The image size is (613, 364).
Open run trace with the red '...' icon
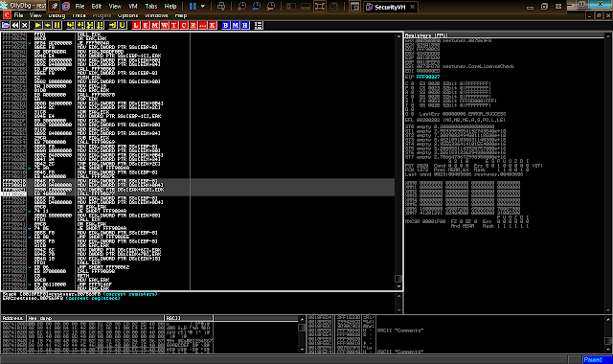pyautogui.click(x=203, y=25)
